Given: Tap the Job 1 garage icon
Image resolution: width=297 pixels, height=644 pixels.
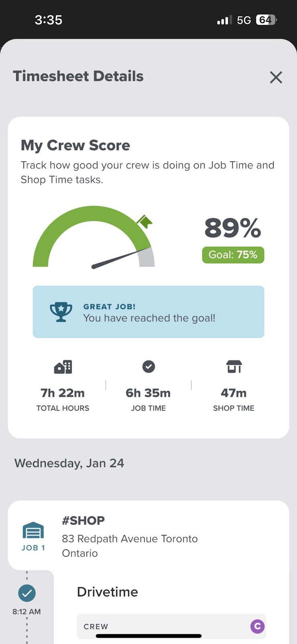Looking at the screenshot, I should [x=33, y=531].
